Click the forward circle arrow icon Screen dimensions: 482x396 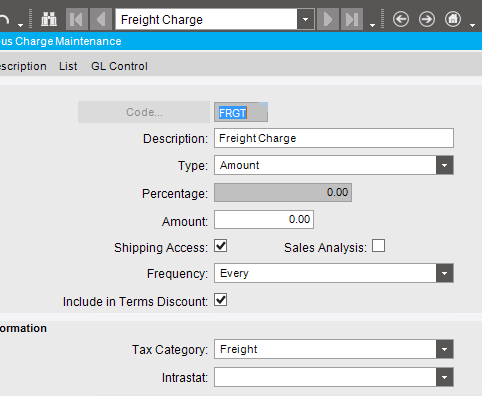point(427,19)
